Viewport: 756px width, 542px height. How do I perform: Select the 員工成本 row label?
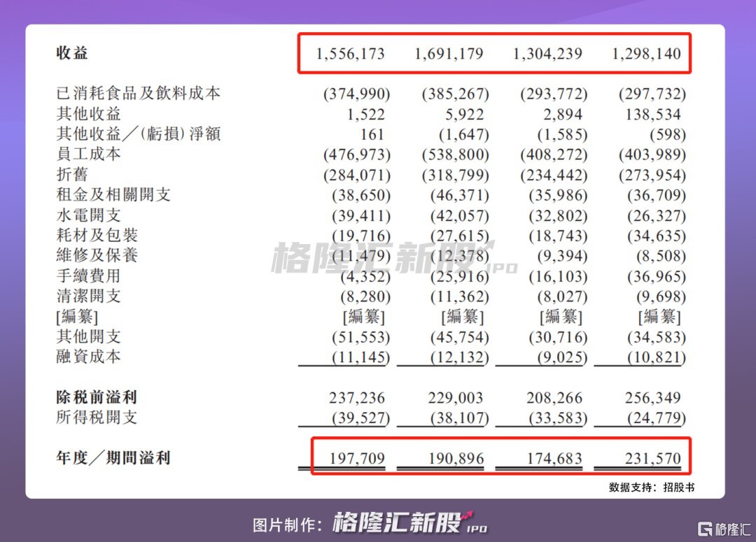[x=88, y=154]
